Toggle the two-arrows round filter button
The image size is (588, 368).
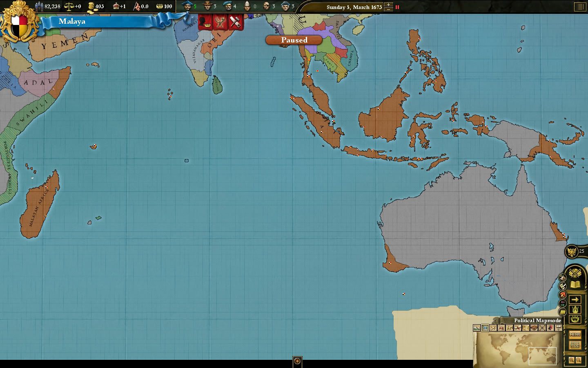(x=563, y=303)
